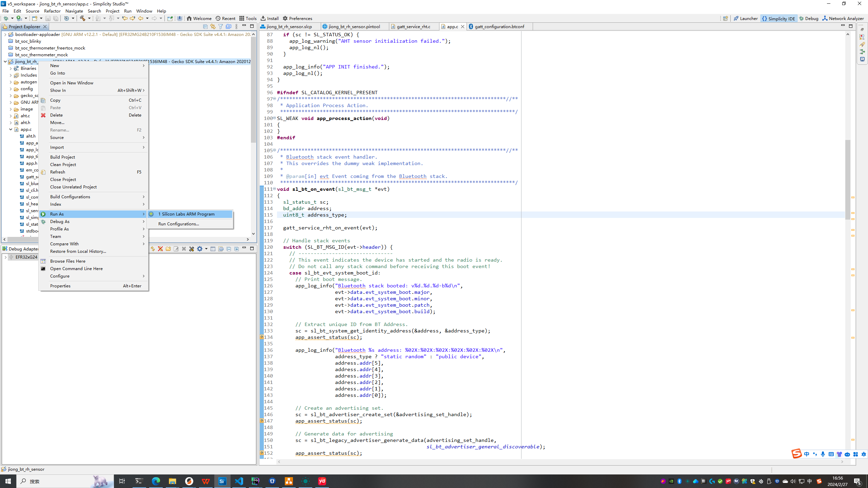Close the app.c editor tab
Image resolution: width=868 pixels, height=488 pixels.
coord(462,26)
